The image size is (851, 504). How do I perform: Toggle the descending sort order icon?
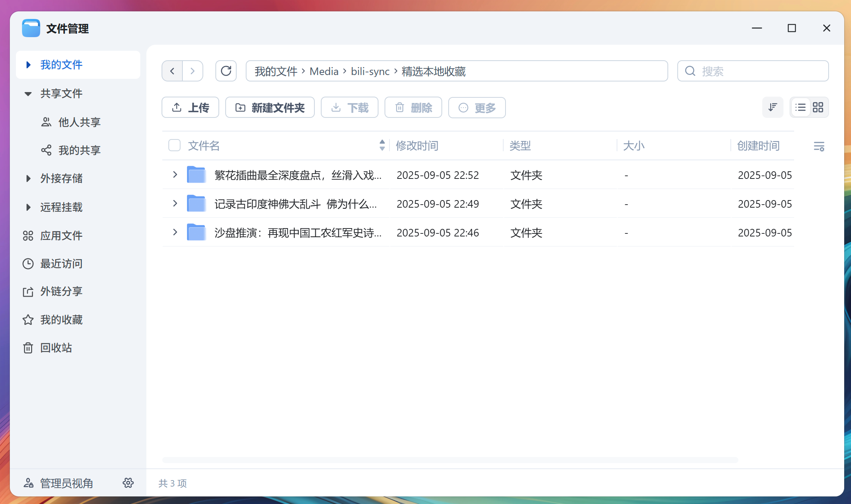click(x=773, y=107)
